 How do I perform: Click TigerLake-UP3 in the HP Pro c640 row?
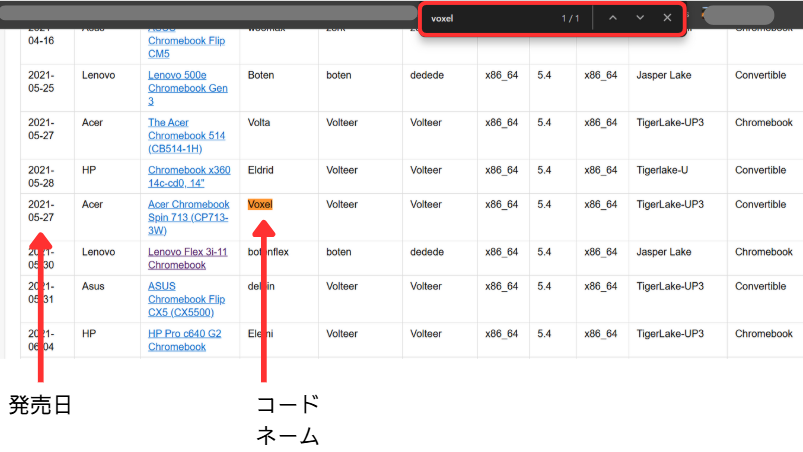(670, 334)
